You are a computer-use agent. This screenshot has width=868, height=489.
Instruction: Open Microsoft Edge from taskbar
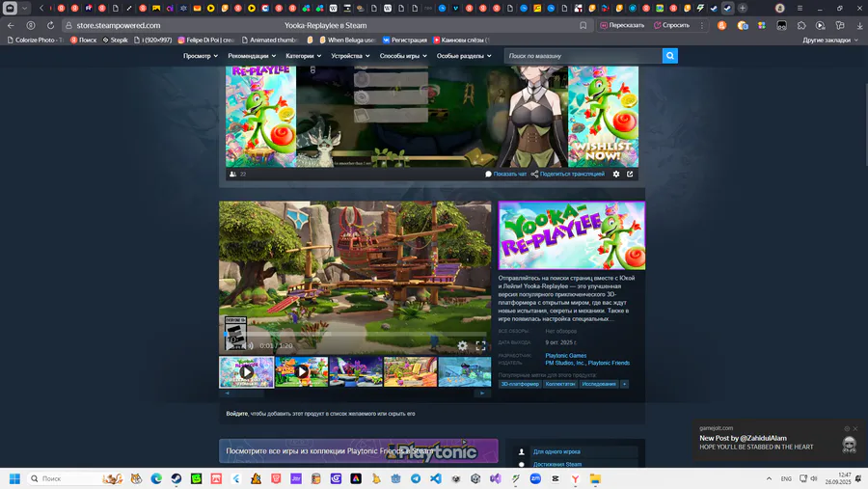coord(156,478)
